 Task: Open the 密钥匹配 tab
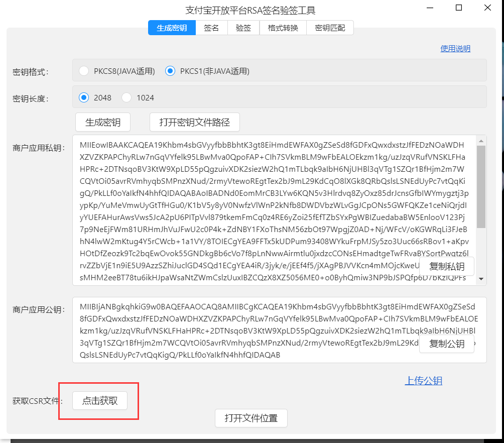(330, 28)
